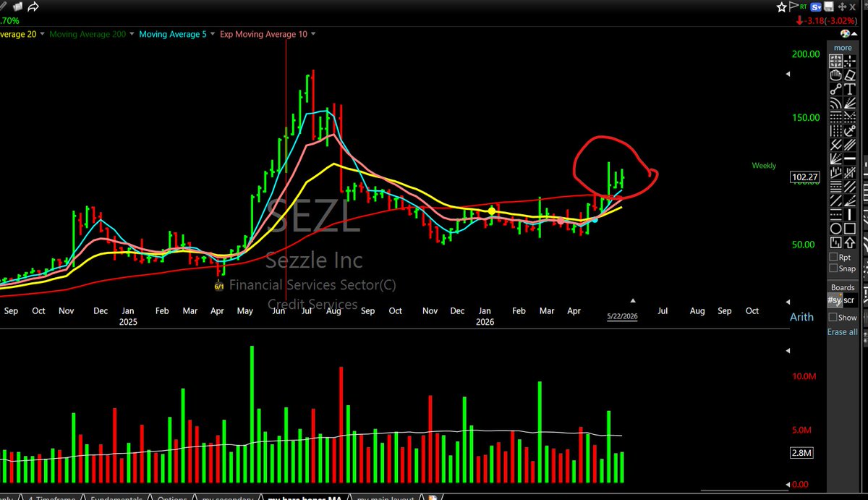
Task: Select the rectangle shape tool
Action: click(x=850, y=229)
